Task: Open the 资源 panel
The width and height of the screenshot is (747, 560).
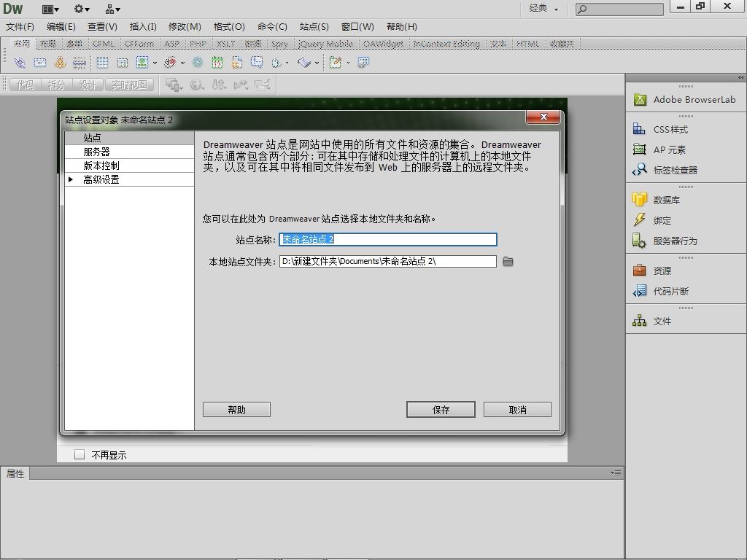Action: point(686,271)
